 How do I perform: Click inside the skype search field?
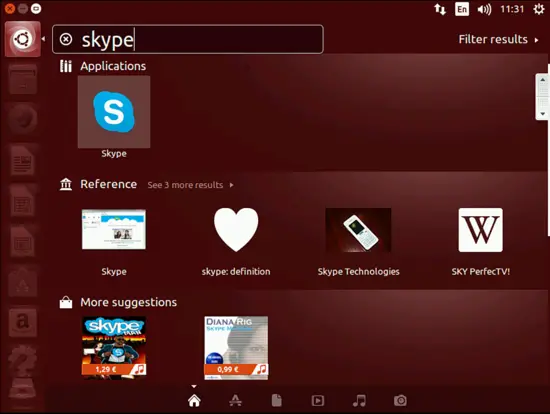[x=188, y=39]
